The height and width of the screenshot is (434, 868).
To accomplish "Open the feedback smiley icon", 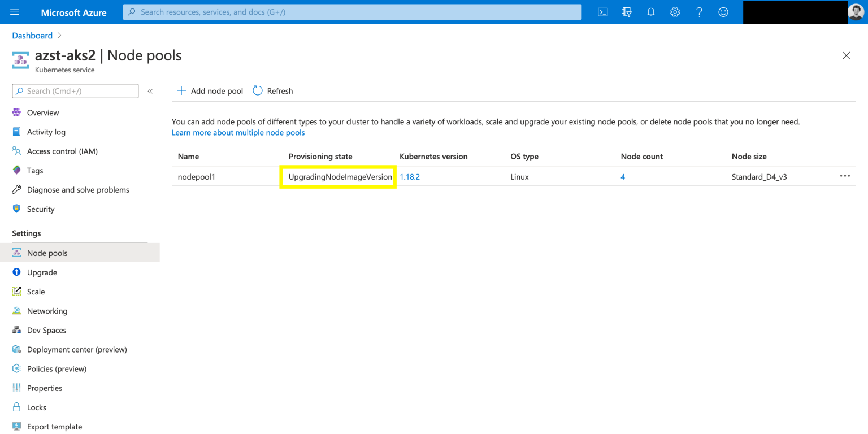I will [x=723, y=12].
